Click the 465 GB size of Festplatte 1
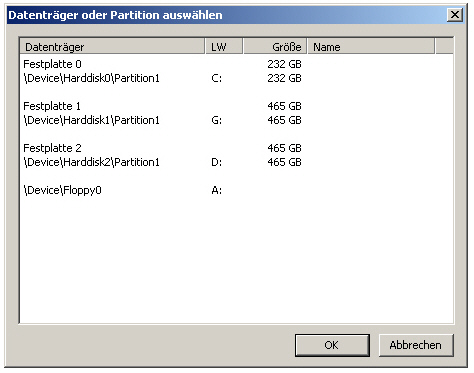 coord(284,106)
